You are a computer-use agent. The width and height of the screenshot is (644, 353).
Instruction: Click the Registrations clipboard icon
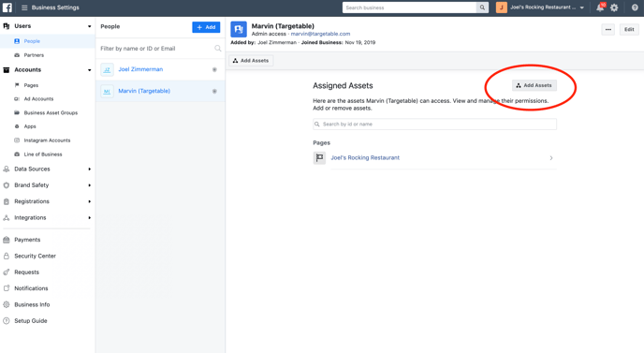point(7,201)
